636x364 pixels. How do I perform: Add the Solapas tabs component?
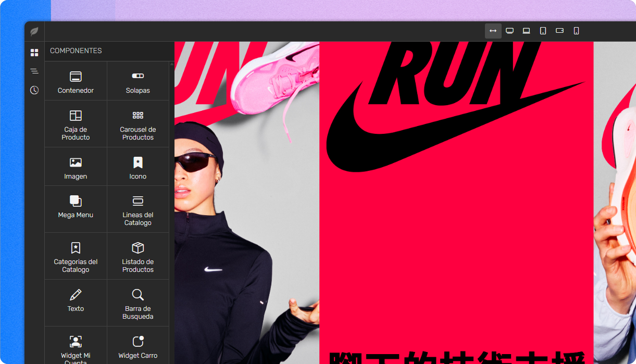coord(138,81)
